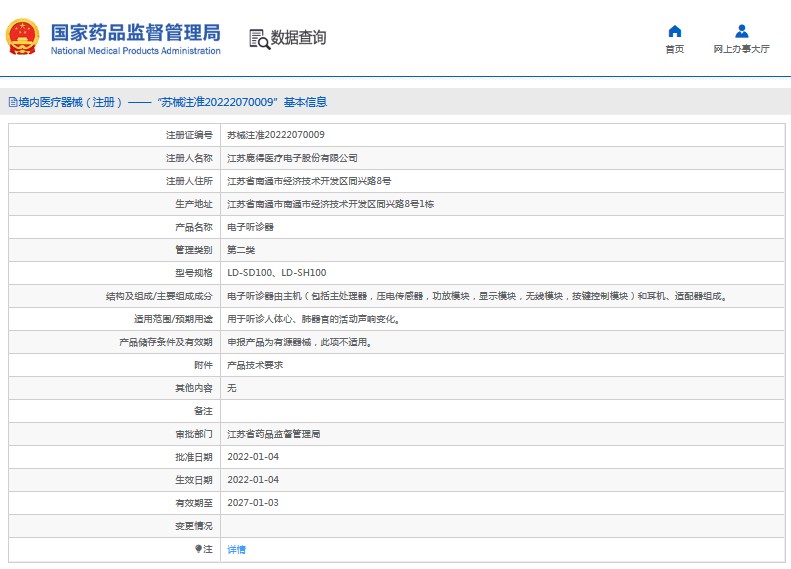Viewport: 791px width, 569px height.
Task: Open the 详情 details link
Action: [x=236, y=549]
